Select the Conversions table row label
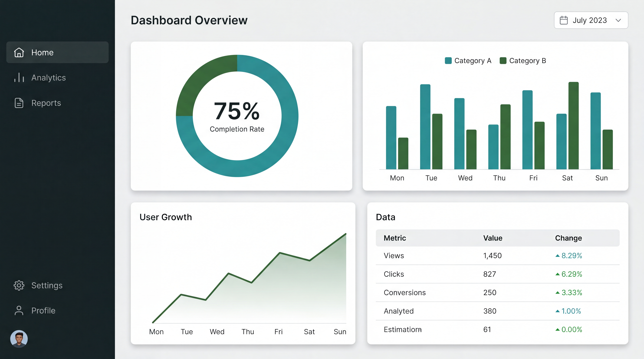 click(404, 293)
